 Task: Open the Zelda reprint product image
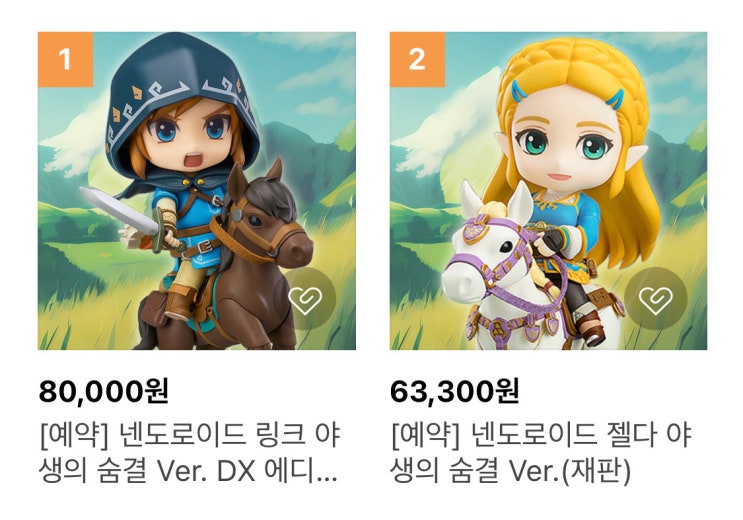point(548,191)
